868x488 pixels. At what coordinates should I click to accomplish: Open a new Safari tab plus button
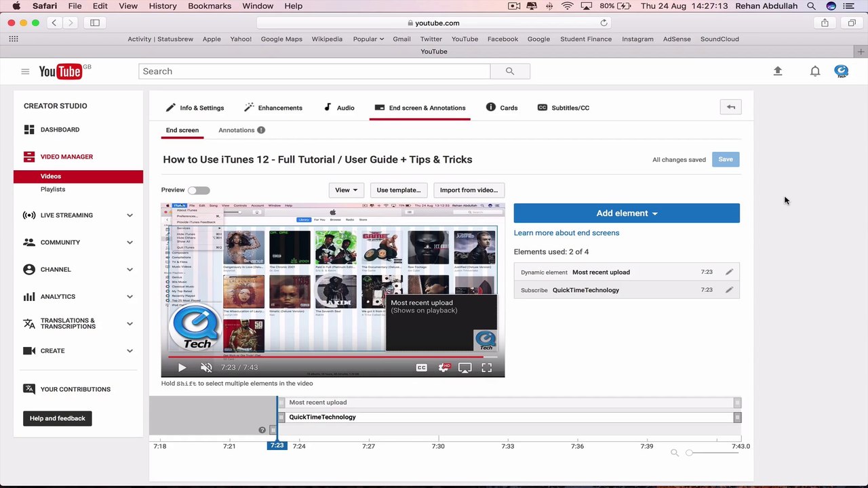click(861, 52)
